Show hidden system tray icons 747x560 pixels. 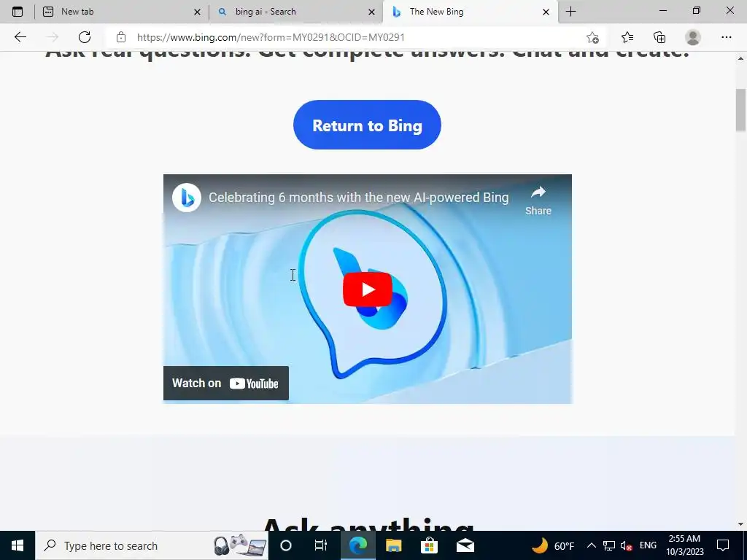point(591,545)
